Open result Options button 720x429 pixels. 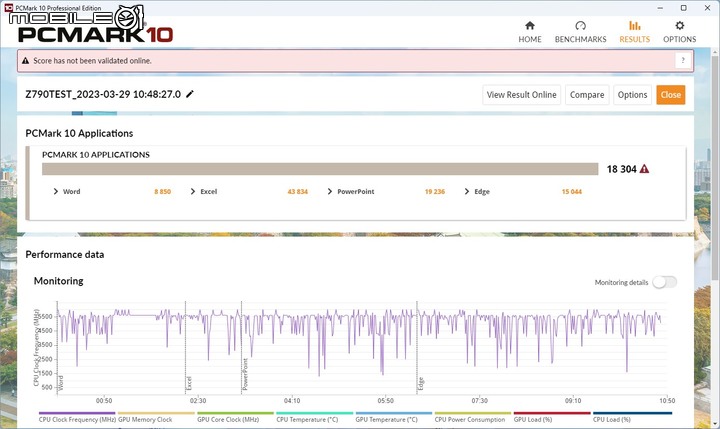click(632, 95)
